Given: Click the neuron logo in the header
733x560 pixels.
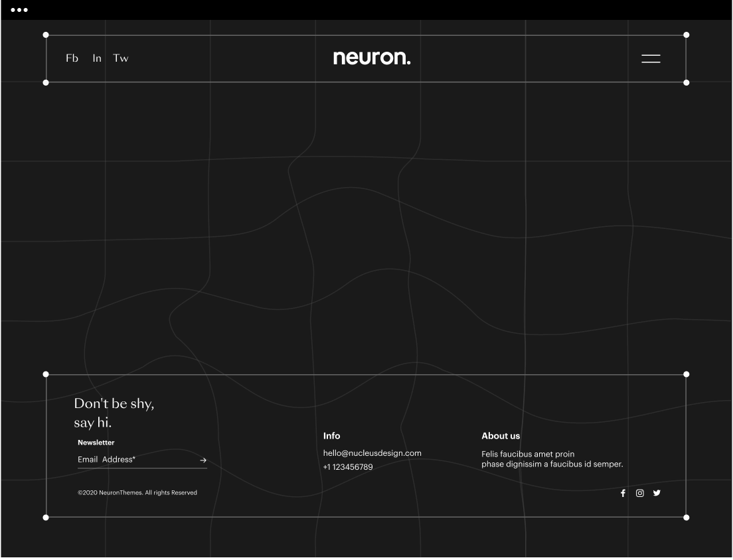Looking at the screenshot, I should (x=372, y=58).
